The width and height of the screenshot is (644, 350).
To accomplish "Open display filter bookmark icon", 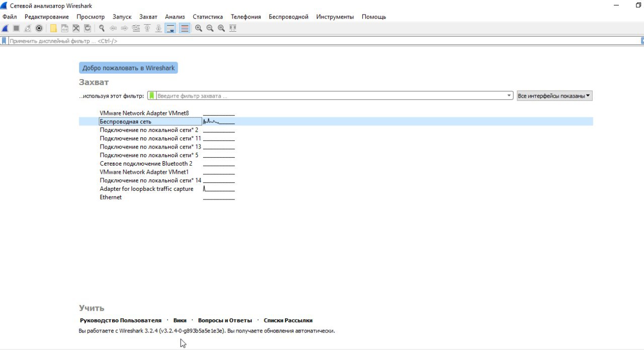I will pyautogui.click(x=4, y=41).
